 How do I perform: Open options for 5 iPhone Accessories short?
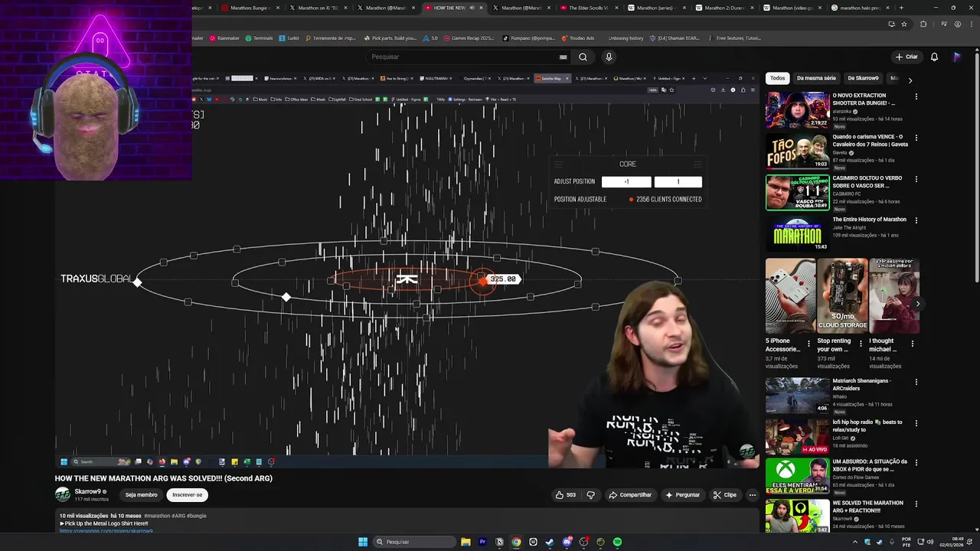click(808, 344)
